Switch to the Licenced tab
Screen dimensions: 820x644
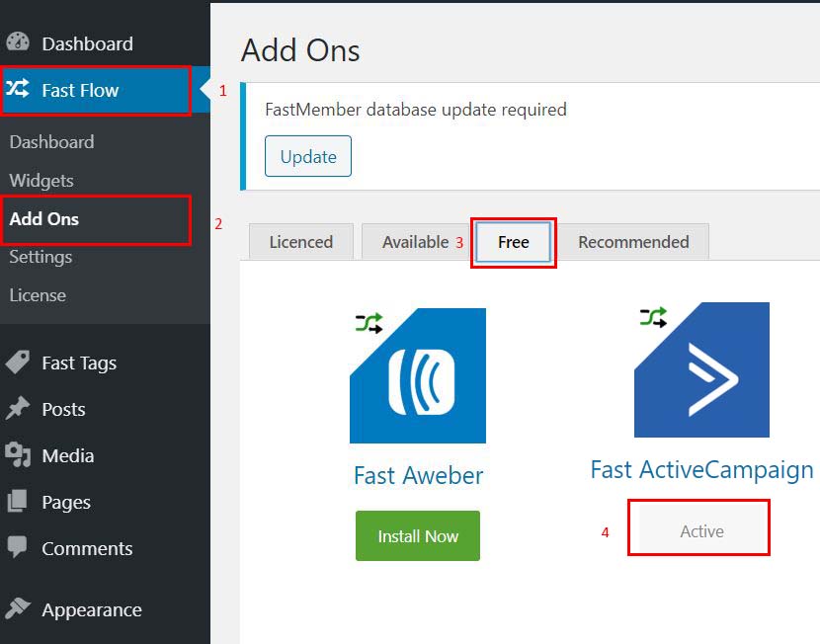click(301, 241)
